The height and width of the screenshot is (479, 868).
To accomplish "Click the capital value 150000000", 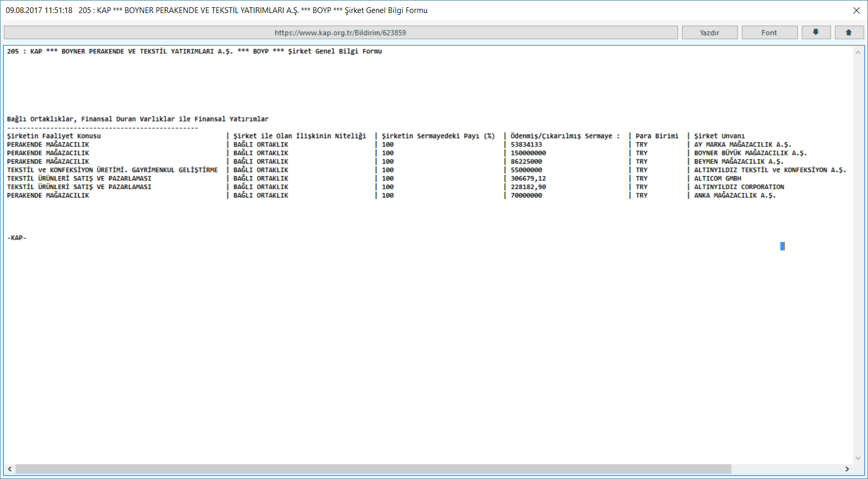I will [x=528, y=153].
